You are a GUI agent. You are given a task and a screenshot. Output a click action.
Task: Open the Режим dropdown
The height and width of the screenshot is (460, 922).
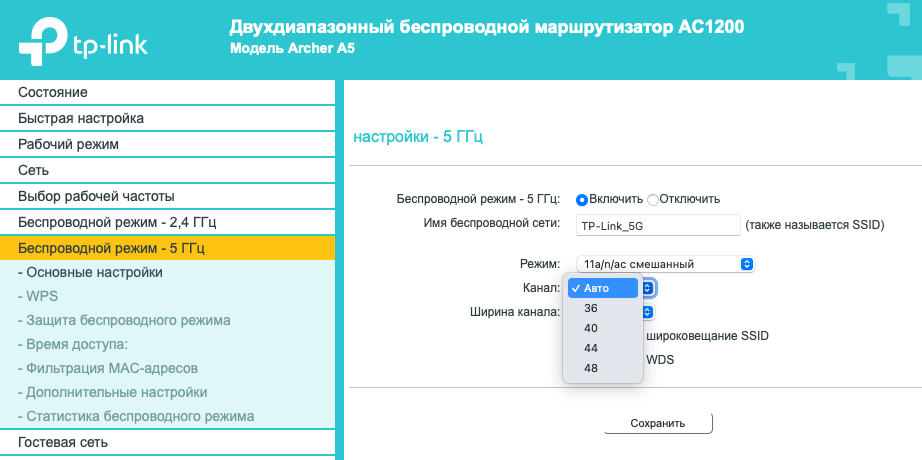tap(669, 264)
